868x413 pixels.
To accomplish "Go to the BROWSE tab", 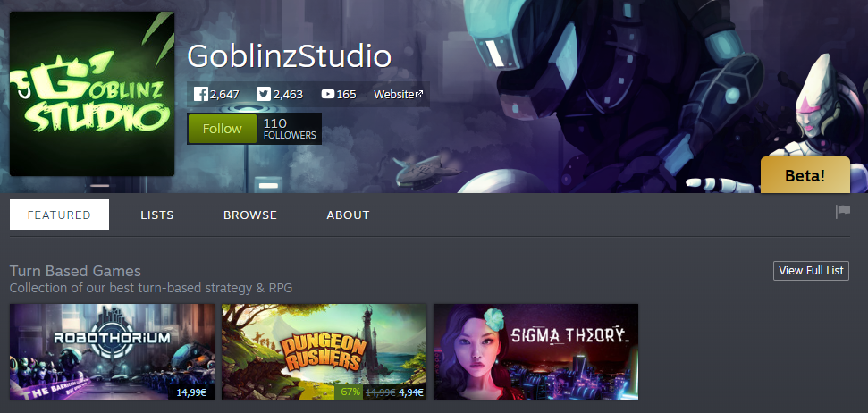I will coord(250,215).
